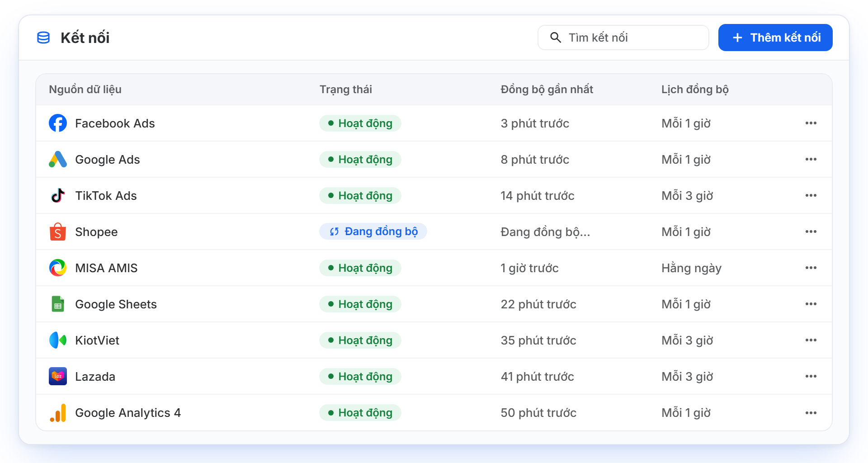868x463 pixels.
Task: Open three-dot menu for Google Analytics 4
Action: [811, 412]
